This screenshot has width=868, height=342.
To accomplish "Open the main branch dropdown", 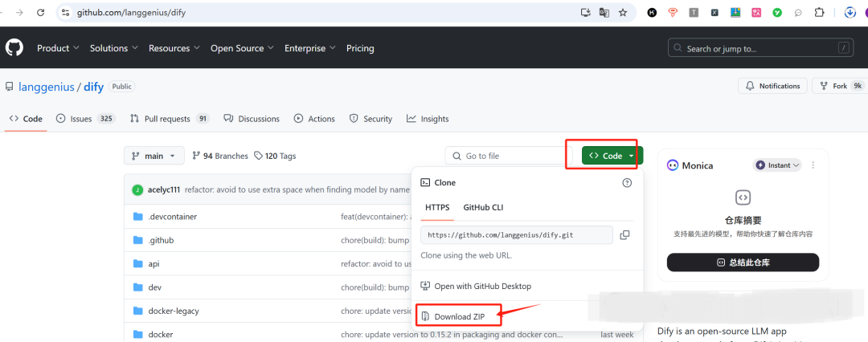I will (154, 156).
